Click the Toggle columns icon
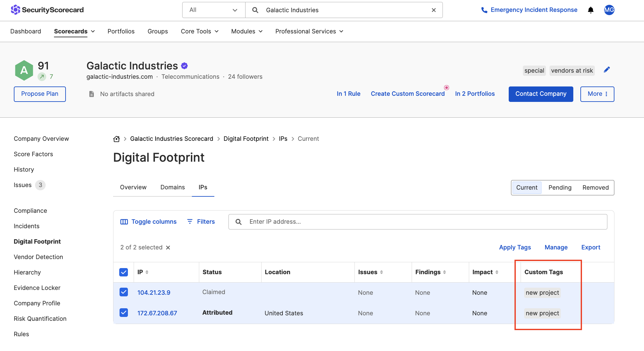The height and width of the screenshot is (351, 644). (x=124, y=222)
